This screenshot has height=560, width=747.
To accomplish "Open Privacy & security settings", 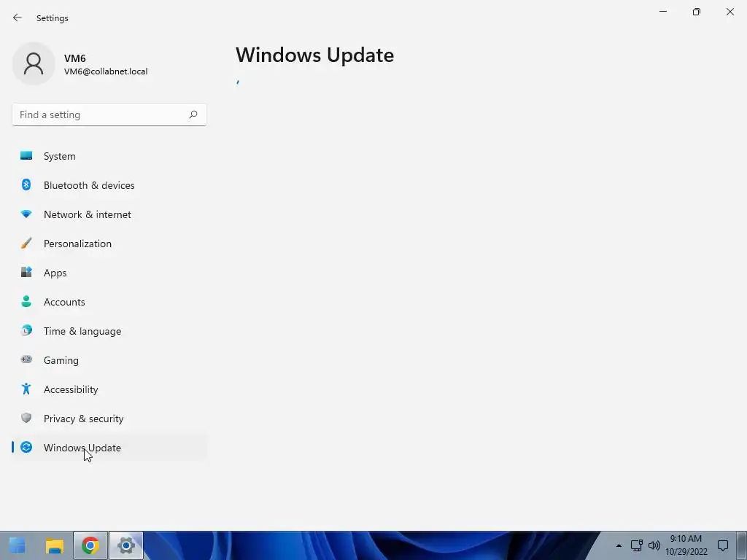I will [109, 419].
